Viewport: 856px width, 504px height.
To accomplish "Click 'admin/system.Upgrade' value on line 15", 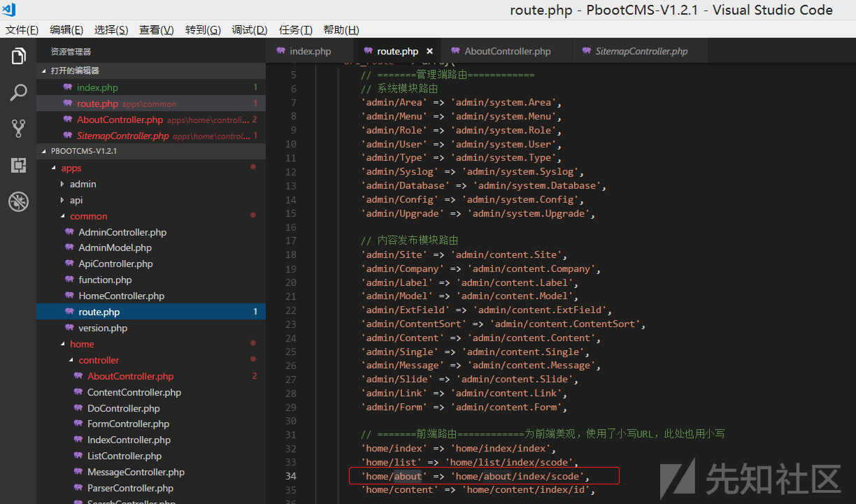I will tap(528, 213).
